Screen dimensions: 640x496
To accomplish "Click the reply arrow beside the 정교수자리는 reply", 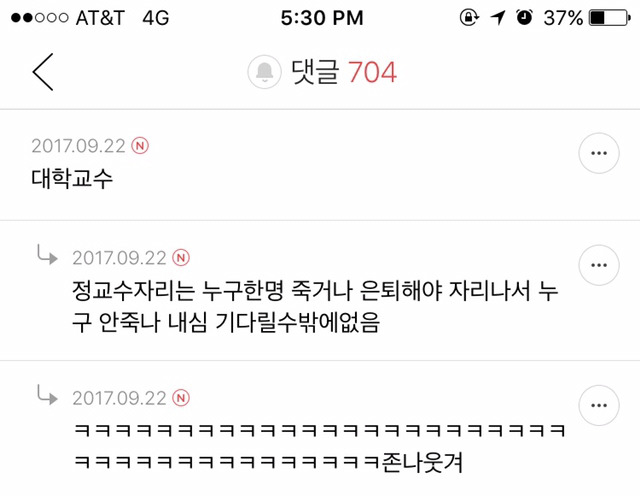I will (47, 254).
